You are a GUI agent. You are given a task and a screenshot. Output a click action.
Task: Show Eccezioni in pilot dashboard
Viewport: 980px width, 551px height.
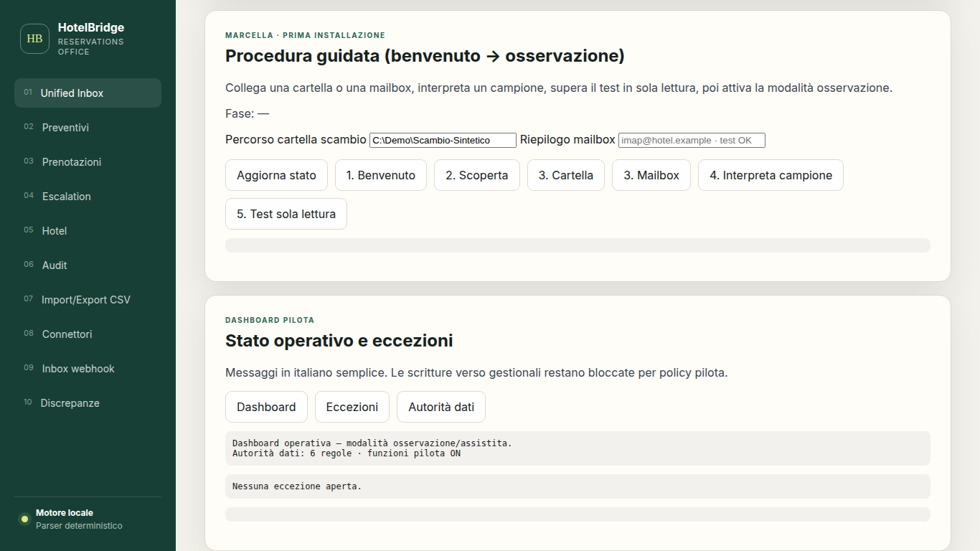click(352, 407)
